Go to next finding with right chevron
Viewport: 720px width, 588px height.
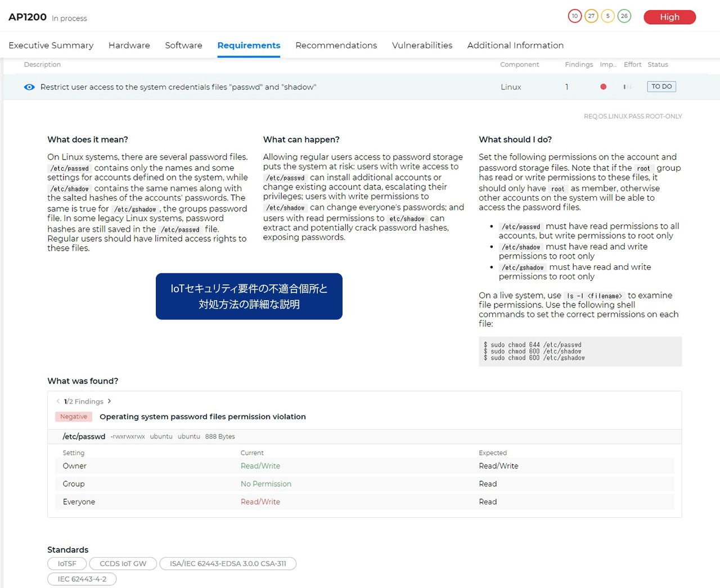click(109, 401)
